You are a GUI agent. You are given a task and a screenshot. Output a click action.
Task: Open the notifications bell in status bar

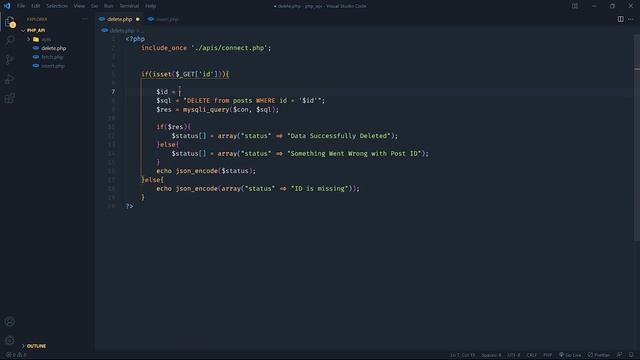(631, 355)
